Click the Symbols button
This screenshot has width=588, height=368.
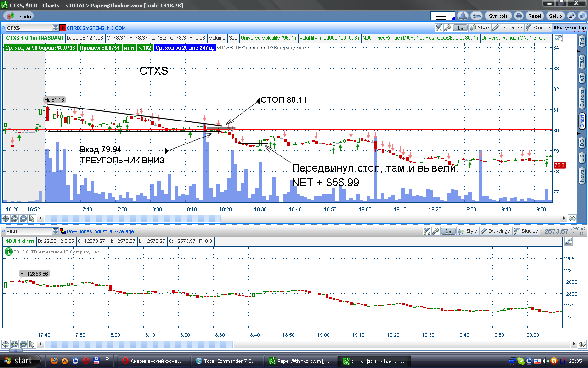(498, 16)
